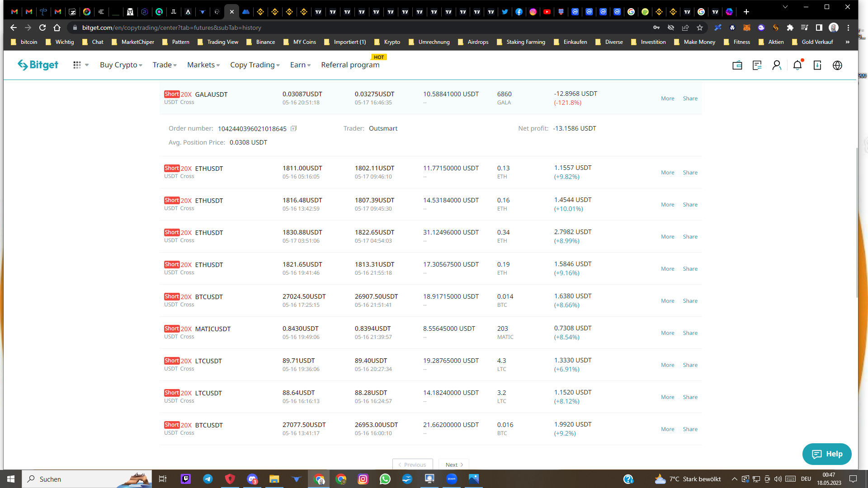Open the Binance bookmark folder
Image resolution: width=868 pixels, height=488 pixels.
(x=261, y=42)
